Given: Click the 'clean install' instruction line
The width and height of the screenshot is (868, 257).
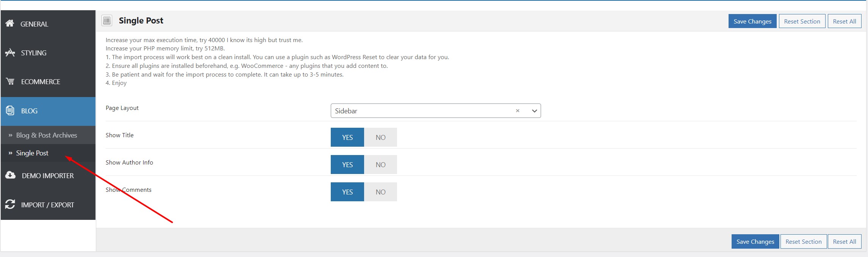Looking at the screenshot, I should 277,57.
